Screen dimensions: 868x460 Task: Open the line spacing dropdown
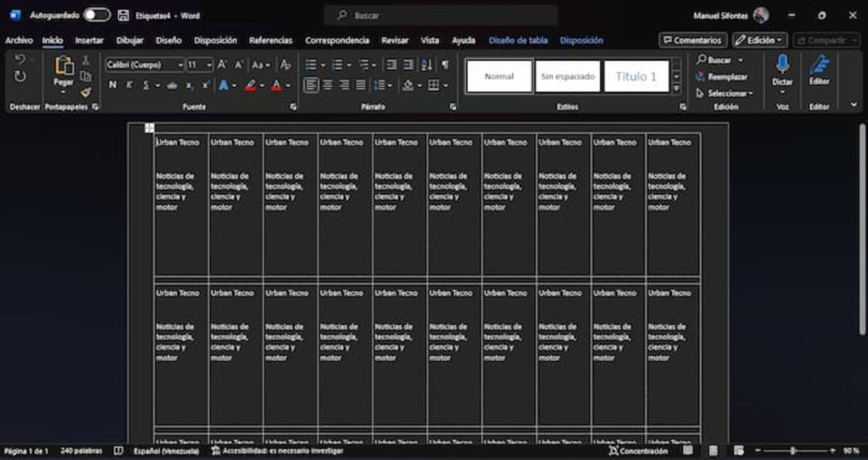[x=390, y=85]
